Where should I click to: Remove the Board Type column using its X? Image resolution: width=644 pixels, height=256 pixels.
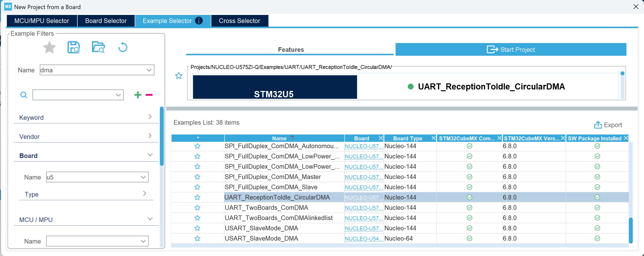[x=433, y=138]
